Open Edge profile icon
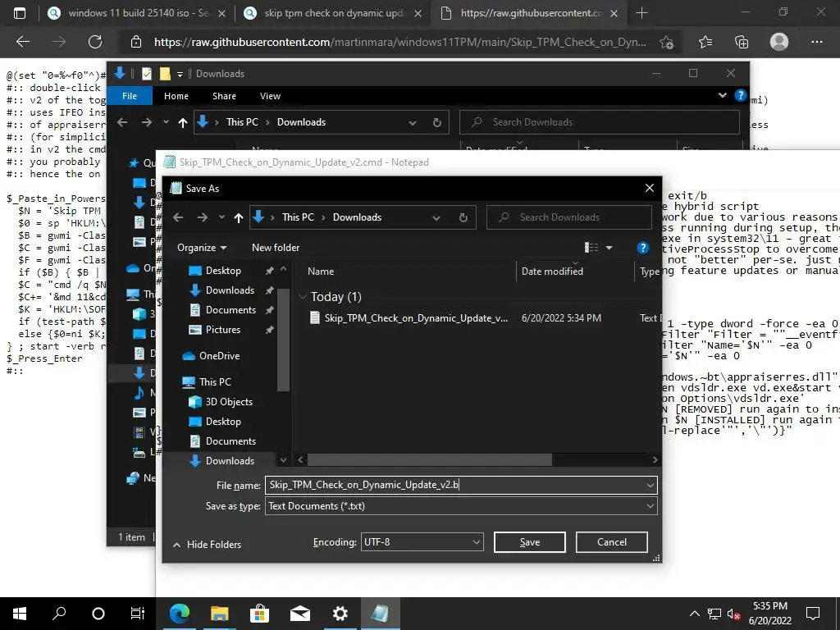 coord(779,42)
